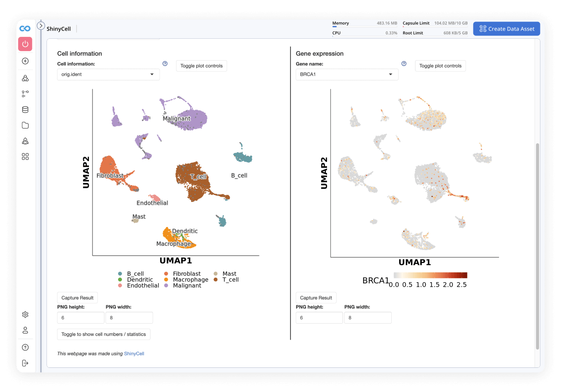Image resolution: width=561 pixels, height=392 pixels.
Task: Open the BRCA1 gene name dropdown
Action: click(347, 74)
